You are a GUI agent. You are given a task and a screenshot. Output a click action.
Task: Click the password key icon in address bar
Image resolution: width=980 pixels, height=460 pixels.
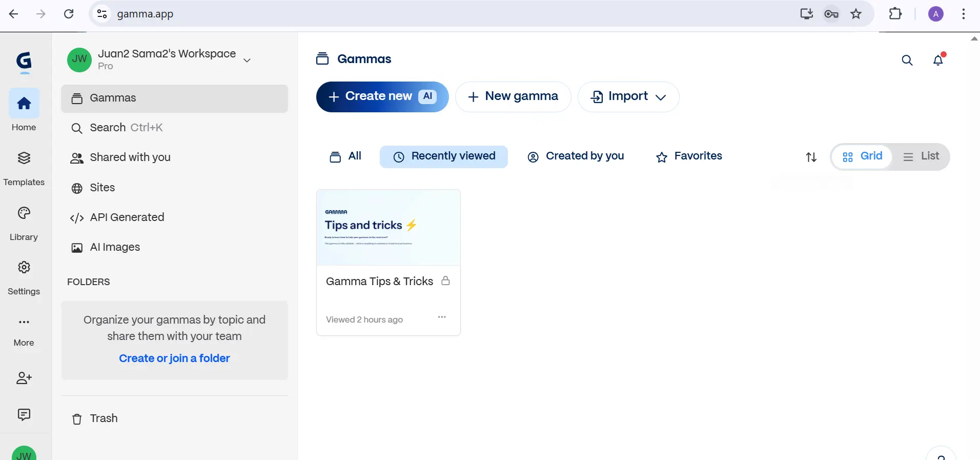pos(831,14)
